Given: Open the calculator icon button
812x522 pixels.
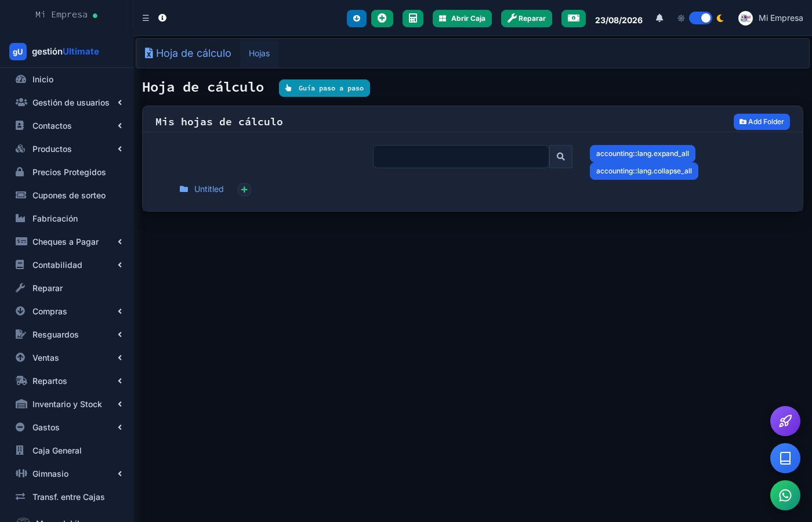Looking at the screenshot, I should click(x=413, y=19).
